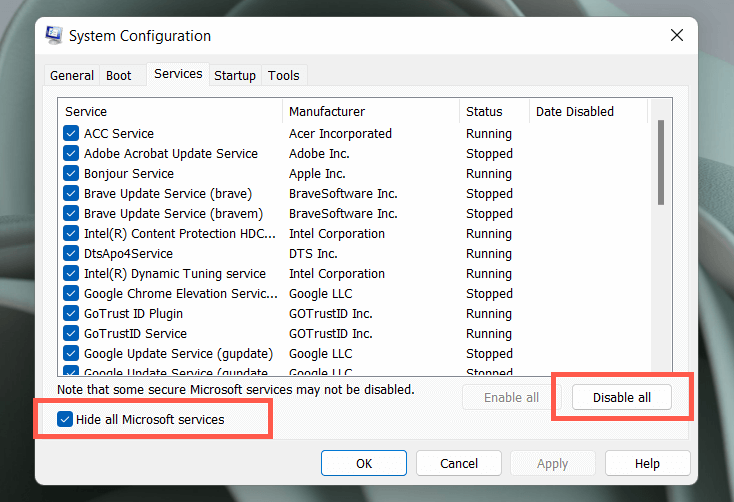Viewport: 734px width, 502px height.
Task: Uncheck Intel(R) Content Protection HDC checkbox
Action: [71, 234]
